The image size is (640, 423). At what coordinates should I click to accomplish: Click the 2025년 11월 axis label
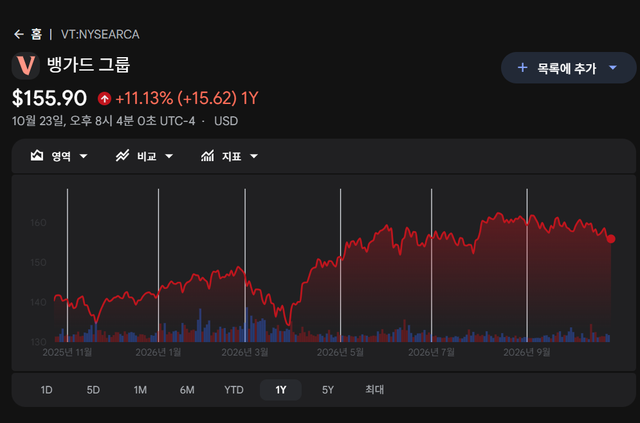click(x=67, y=352)
